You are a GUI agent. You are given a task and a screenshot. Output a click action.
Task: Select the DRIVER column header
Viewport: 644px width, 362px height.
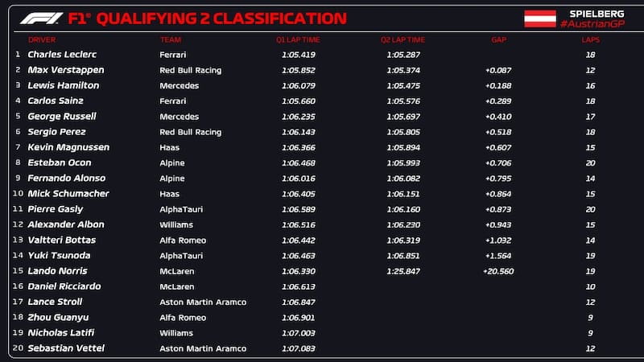pyautogui.click(x=42, y=39)
